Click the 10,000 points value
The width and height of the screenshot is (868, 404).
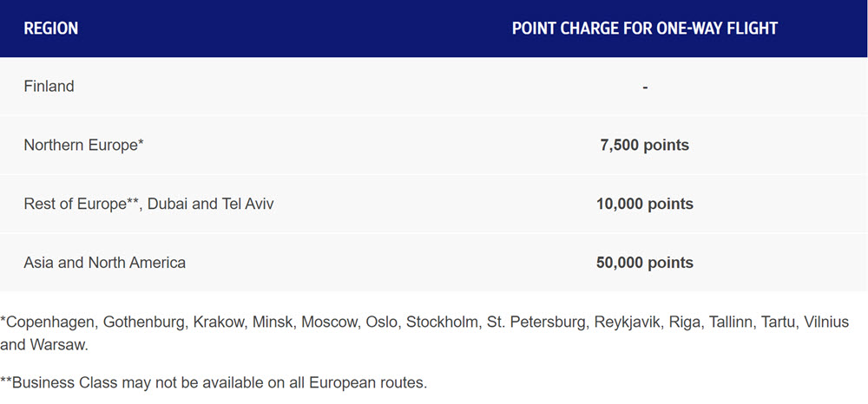point(645,204)
